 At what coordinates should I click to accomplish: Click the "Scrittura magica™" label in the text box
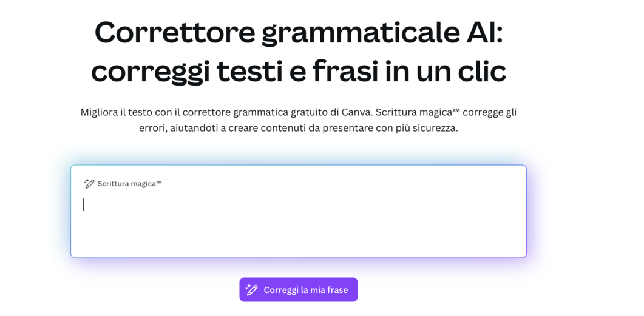click(x=129, y=183)
